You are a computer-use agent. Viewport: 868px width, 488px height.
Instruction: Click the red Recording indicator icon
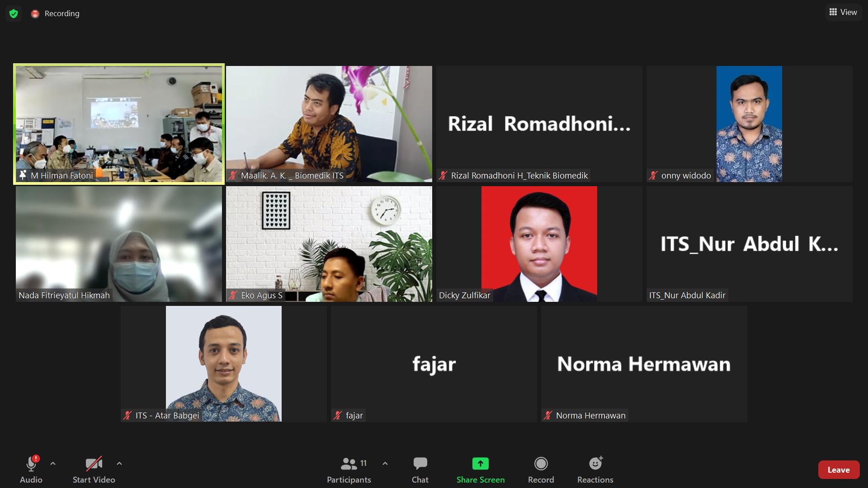35,14
